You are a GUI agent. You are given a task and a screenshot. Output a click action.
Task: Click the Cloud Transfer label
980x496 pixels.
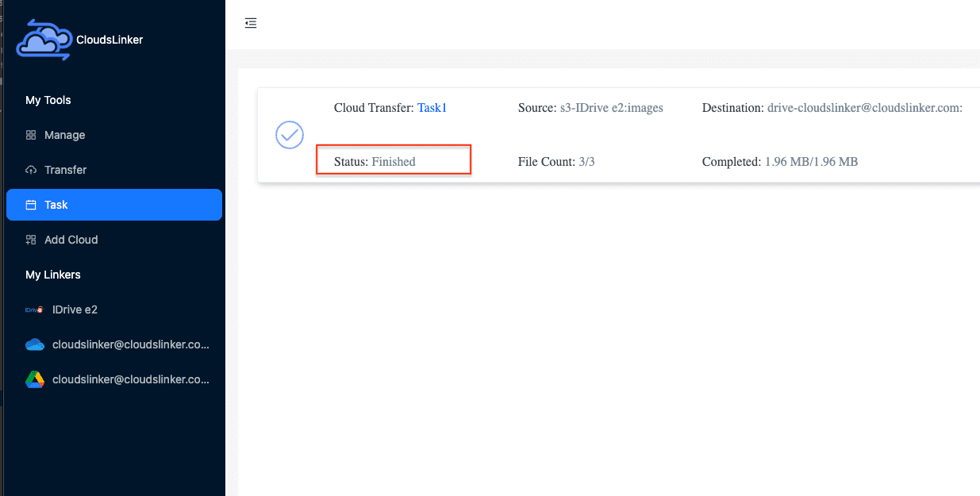tap(374, 108)
